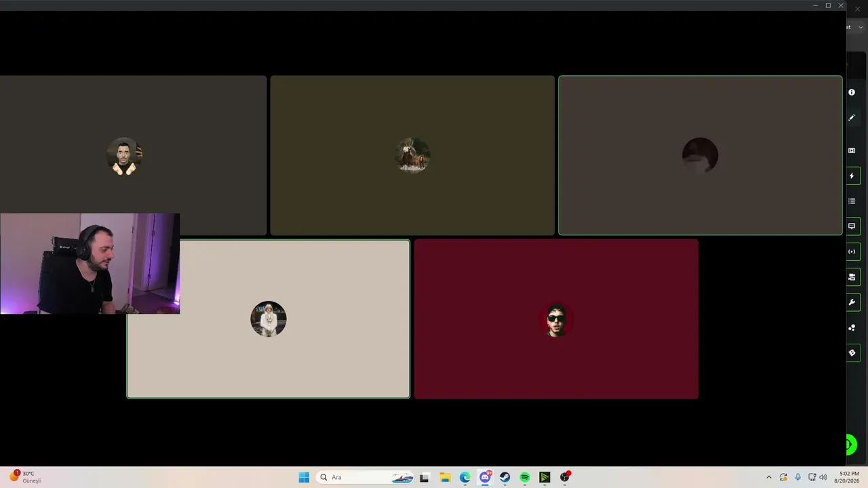Select the horse avatar participant tile
Viewport: 868px width, 488px height.
point(412,155)
